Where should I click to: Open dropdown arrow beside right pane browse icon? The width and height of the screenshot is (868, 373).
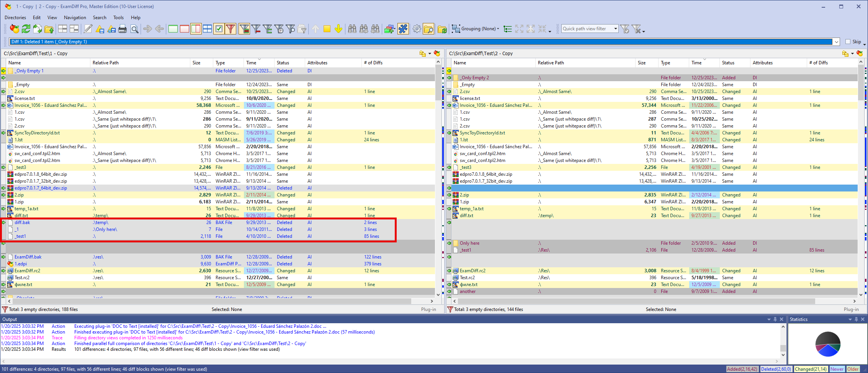point(852,54)
